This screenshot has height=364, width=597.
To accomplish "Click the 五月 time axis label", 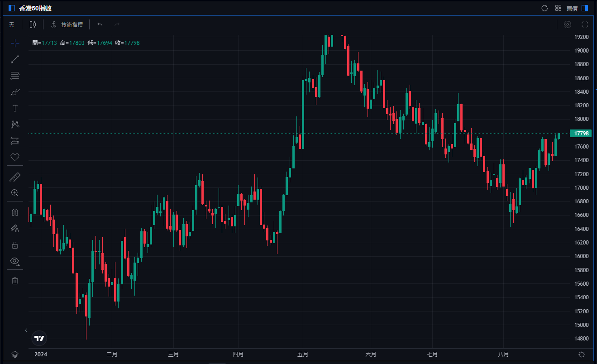I will click(303, 354).
